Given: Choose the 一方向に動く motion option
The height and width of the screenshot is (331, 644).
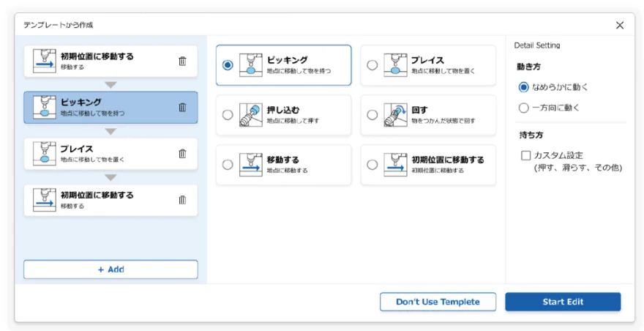Looking at the screenshot, I should tap(523, 108).
